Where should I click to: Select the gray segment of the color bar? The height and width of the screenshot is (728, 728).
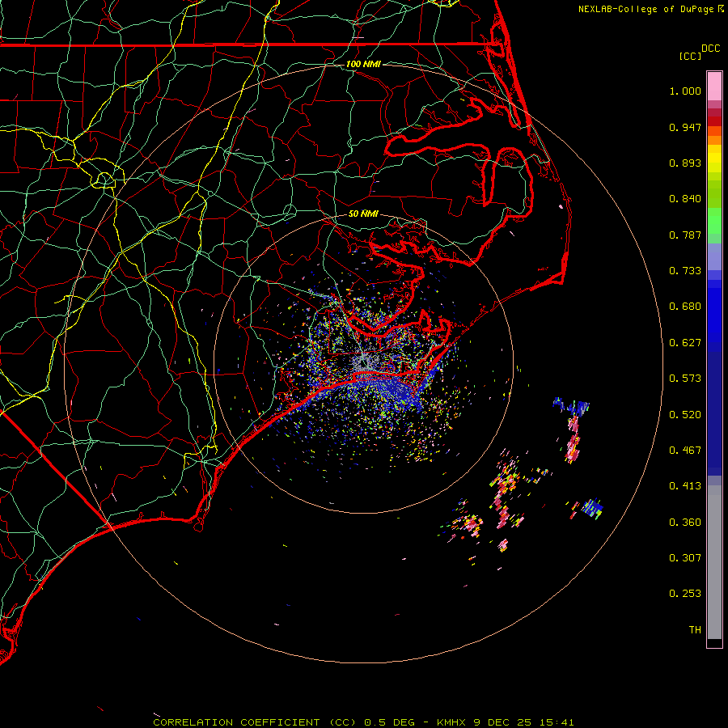[x=714, y=562]
